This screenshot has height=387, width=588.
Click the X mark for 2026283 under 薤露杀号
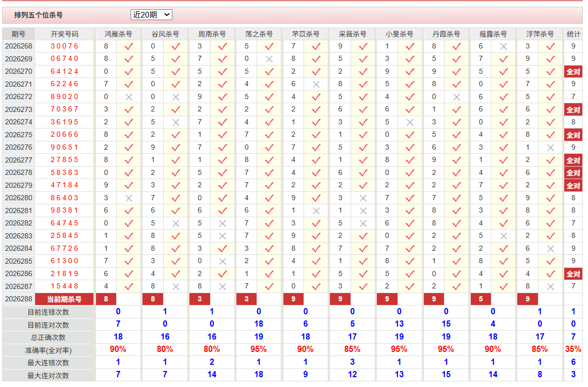[x=504, y=236]
